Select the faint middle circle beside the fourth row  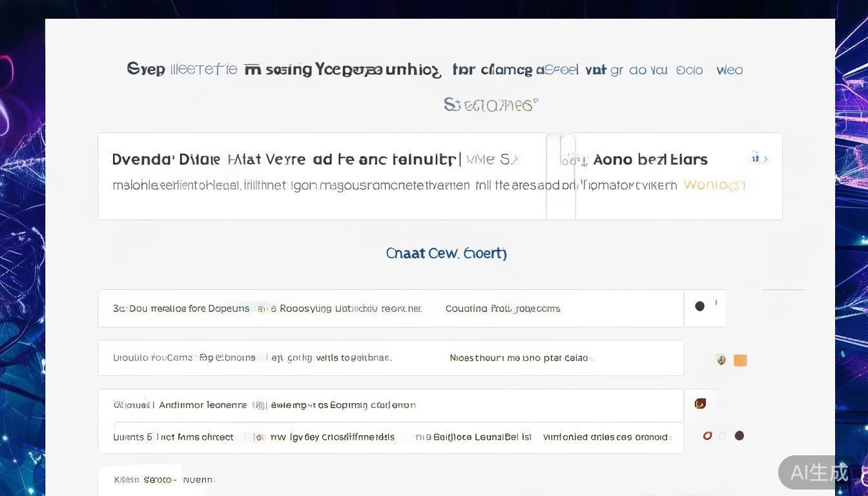tap(723, 436)
